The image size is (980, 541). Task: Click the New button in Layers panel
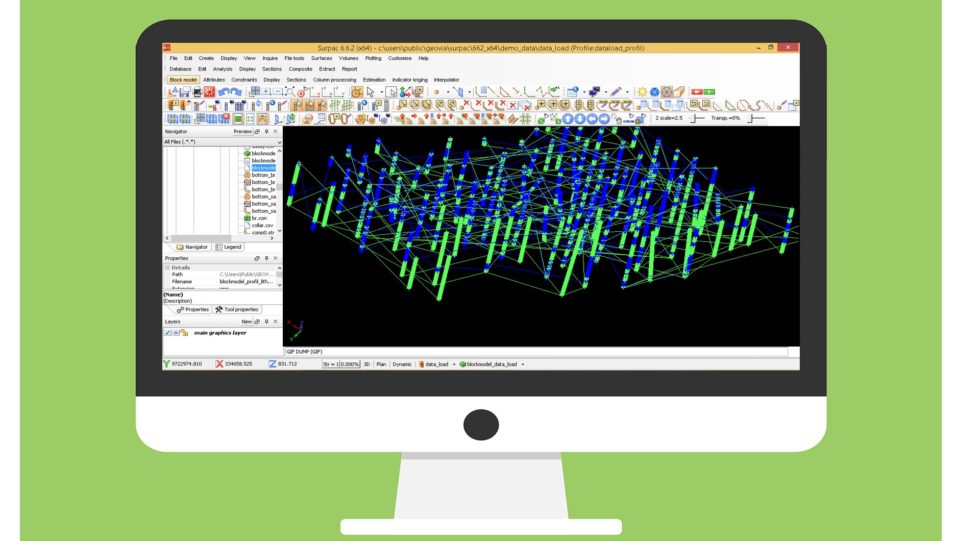click(x=246, y=322)
